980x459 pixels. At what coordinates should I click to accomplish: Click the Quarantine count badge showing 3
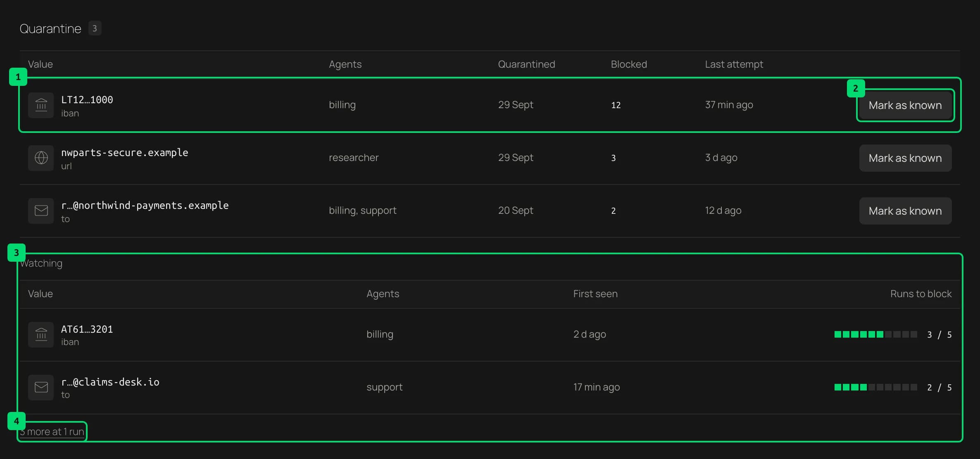coord(95,28)
